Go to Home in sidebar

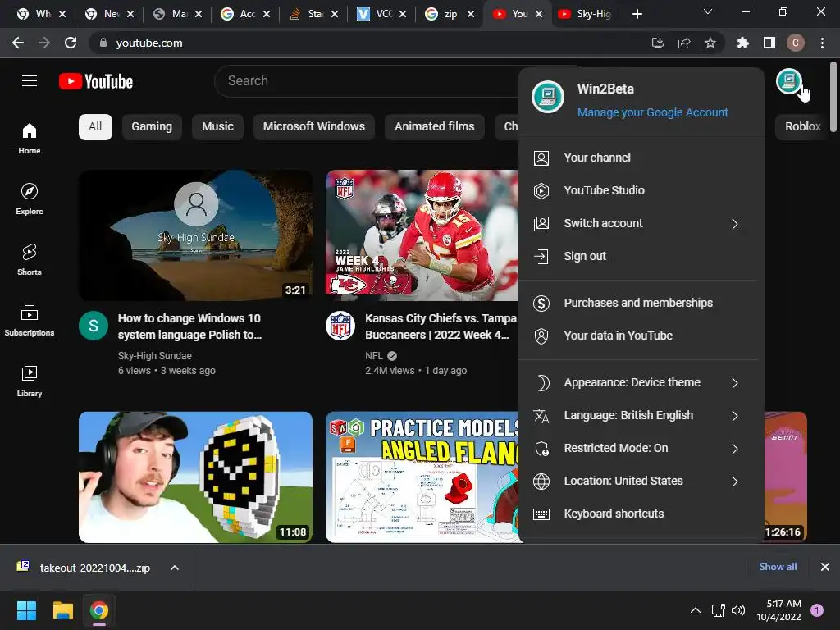[x=30, y=138]
